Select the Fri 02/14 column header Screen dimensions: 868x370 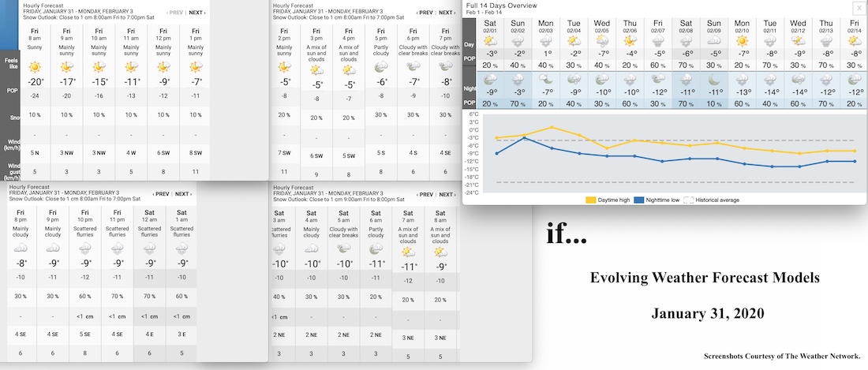(854, 25)
